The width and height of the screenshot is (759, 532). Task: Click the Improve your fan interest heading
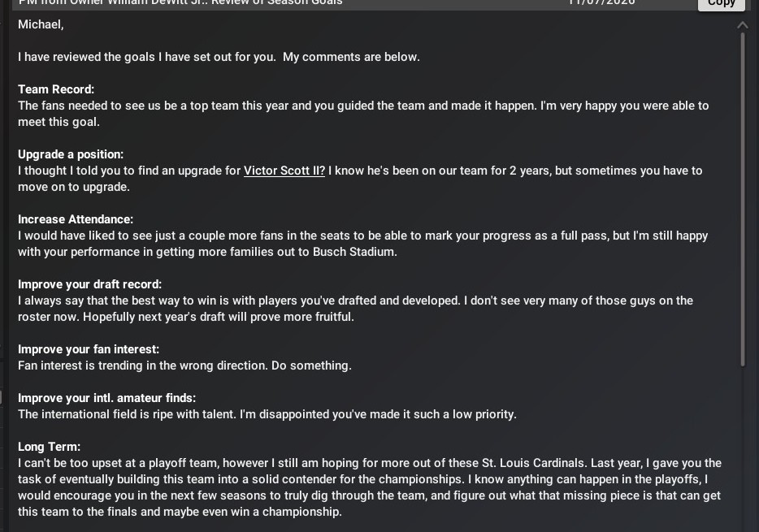89,349
